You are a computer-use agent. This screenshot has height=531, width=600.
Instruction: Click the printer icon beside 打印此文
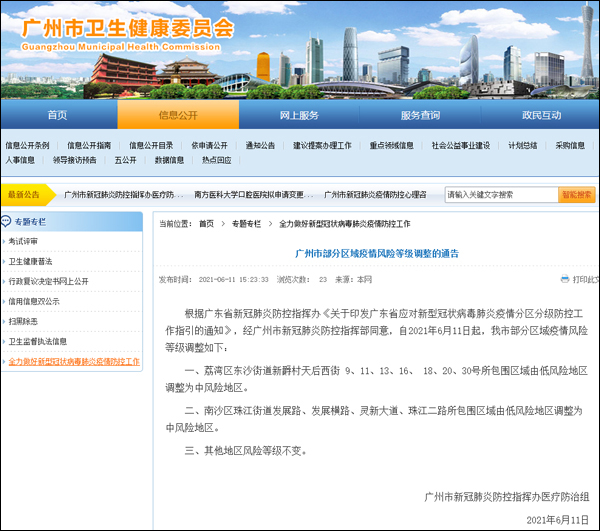pyautogui.click(x=564, y=279)
